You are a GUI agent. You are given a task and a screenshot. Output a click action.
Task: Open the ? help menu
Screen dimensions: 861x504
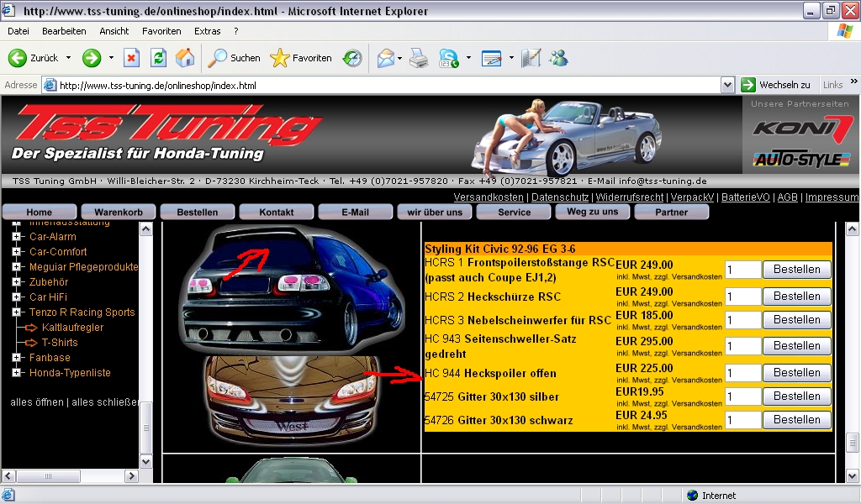[236, 31]
